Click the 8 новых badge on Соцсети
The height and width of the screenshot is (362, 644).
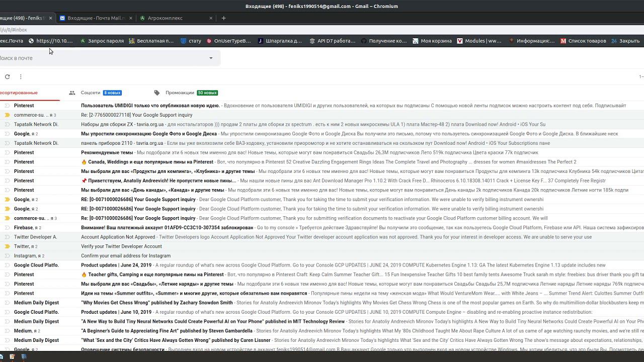click(112, 93)
